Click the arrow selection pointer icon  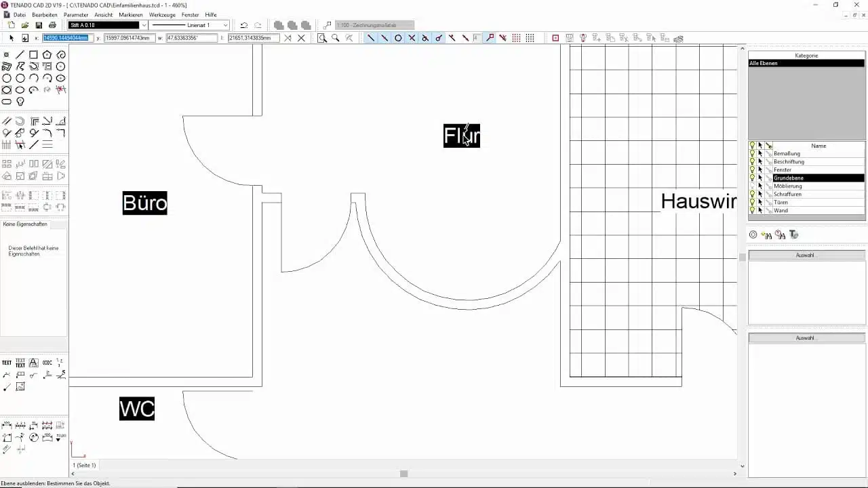(x=11, y=38)
